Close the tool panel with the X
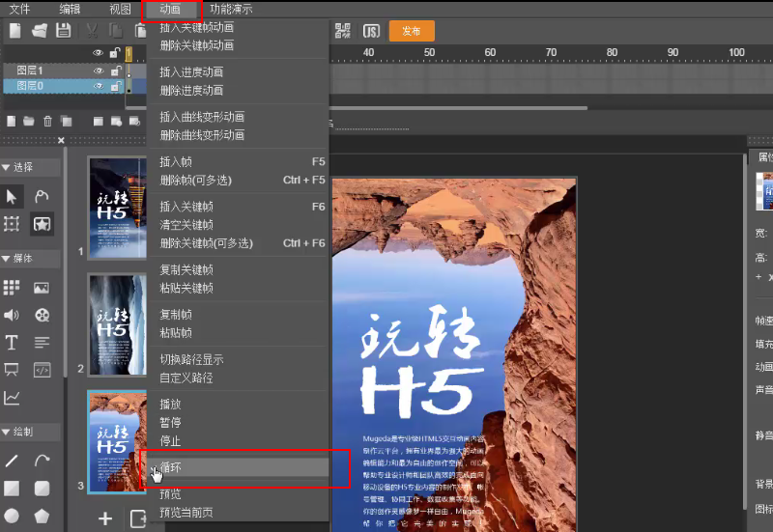Viewport: 773px width, 532px height. click(61, 140)
